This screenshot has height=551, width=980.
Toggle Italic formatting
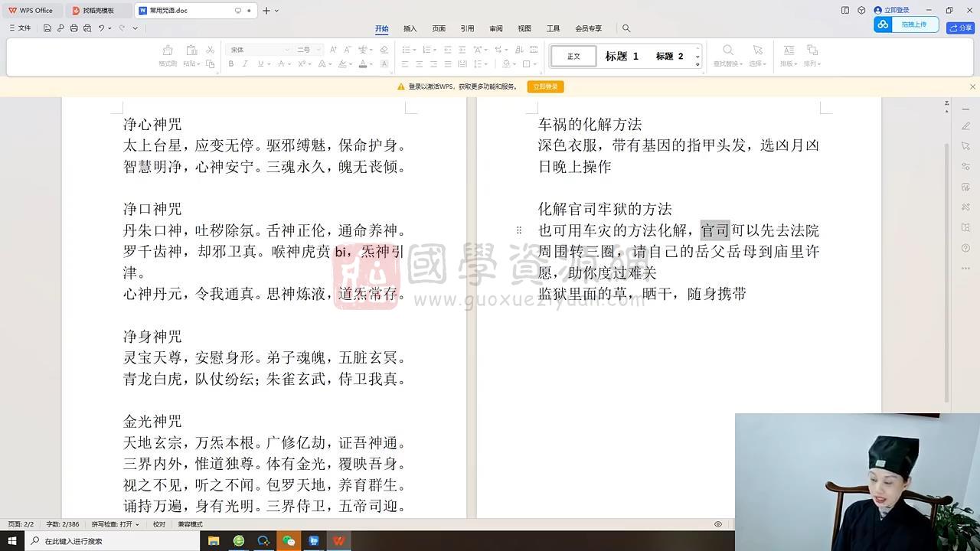pos(245,64)
